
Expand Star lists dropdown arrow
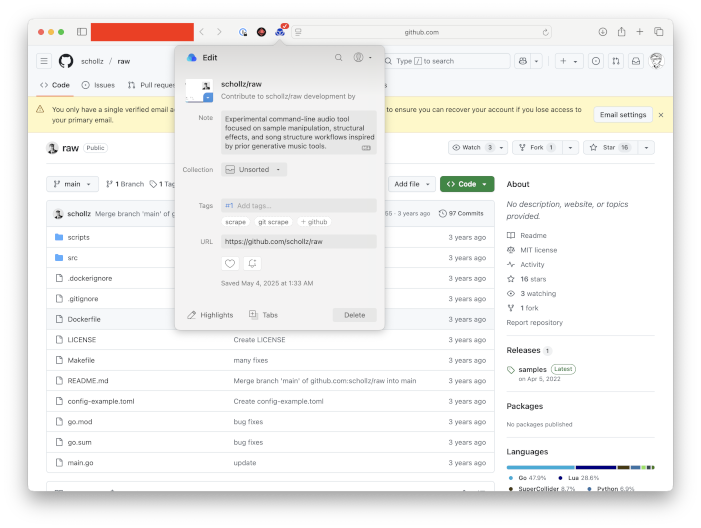[x=646, y=148]
